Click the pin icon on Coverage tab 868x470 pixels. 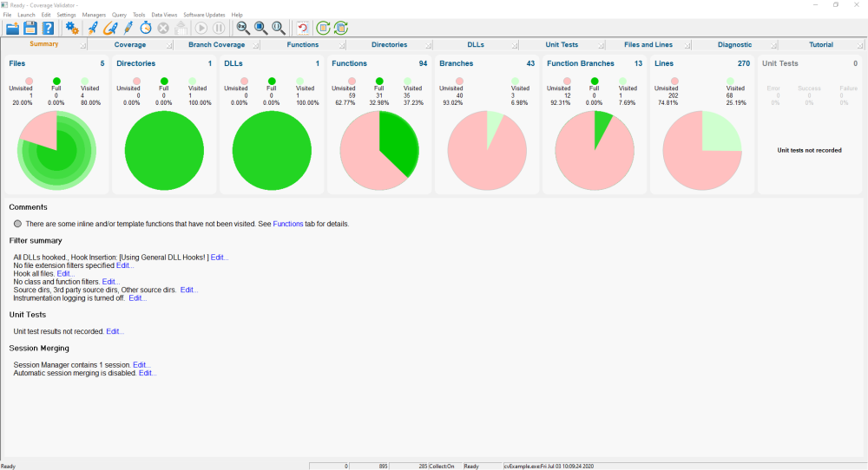click(x=169, y=45)
